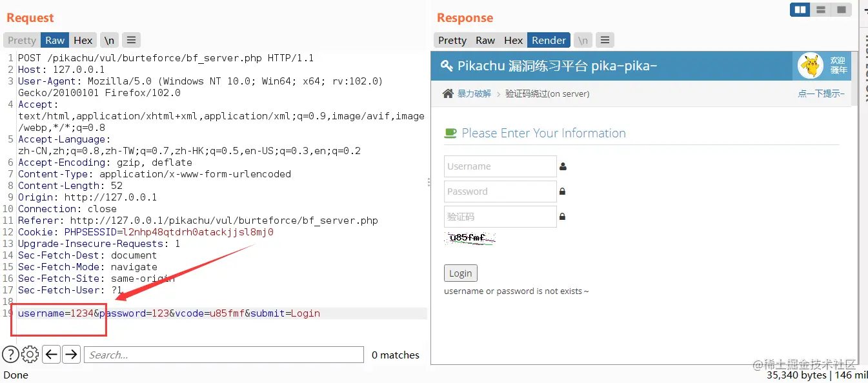Click the key icon beside Pikachu title
The height and width of the screenshot is (383, 868).
click(447, 66)
